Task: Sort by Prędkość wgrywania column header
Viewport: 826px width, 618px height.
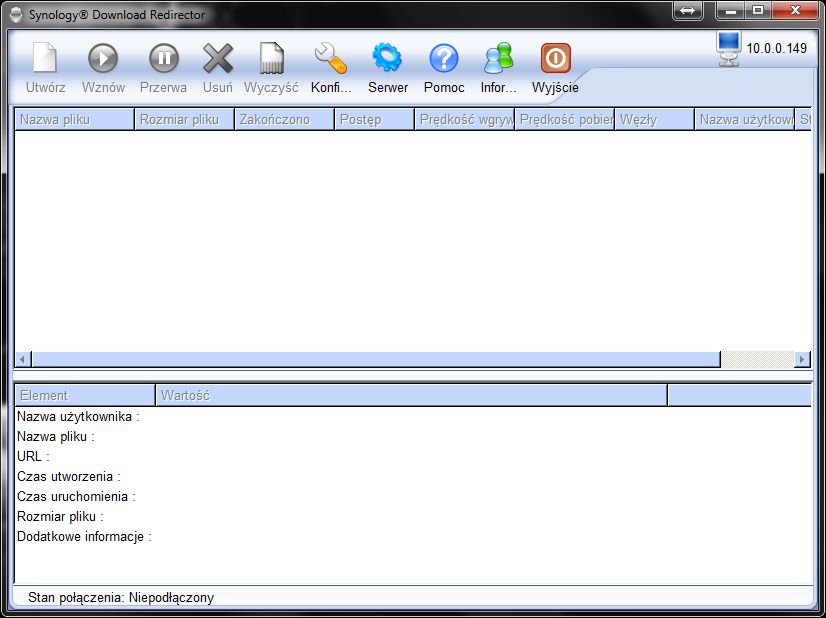Action: click(465, 120)
